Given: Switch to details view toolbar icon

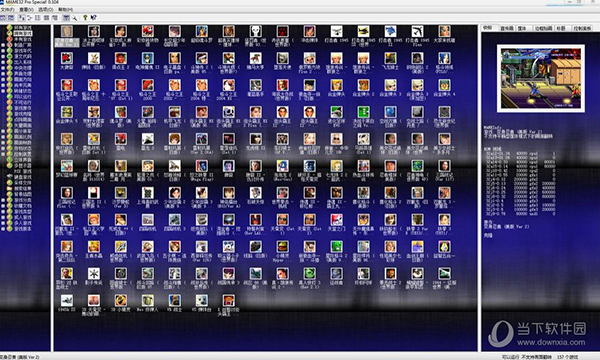Looking at the screenshot, I should tap(46, 18).
